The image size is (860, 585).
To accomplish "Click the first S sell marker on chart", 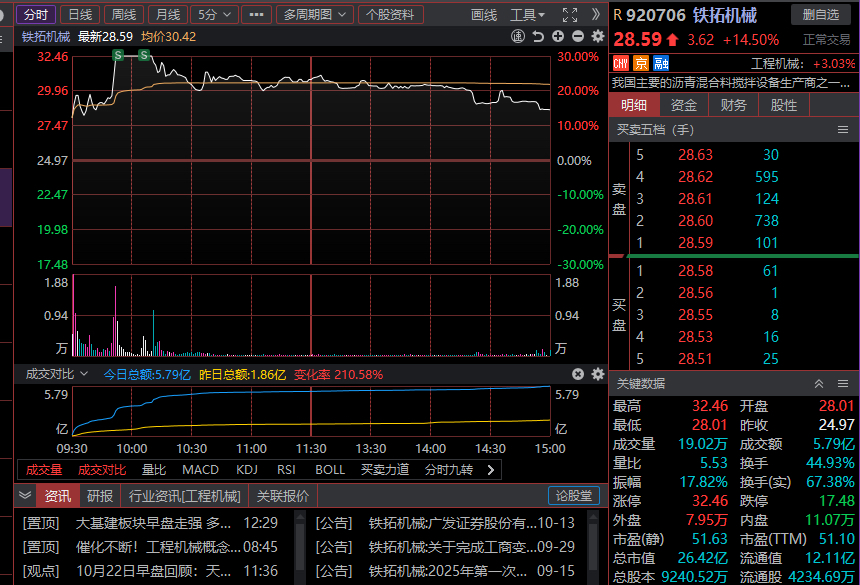I will tap(118, 55).
